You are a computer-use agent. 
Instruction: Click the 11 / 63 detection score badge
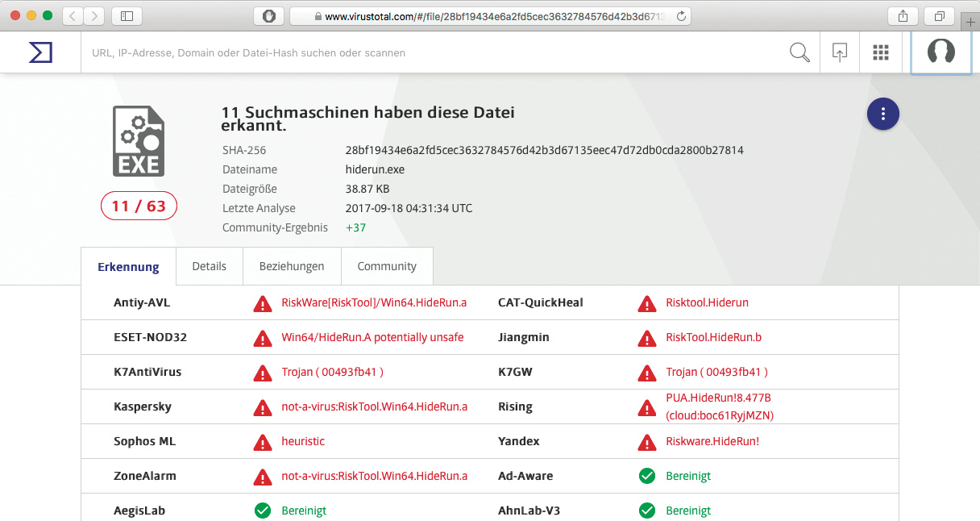coord(139,206)
